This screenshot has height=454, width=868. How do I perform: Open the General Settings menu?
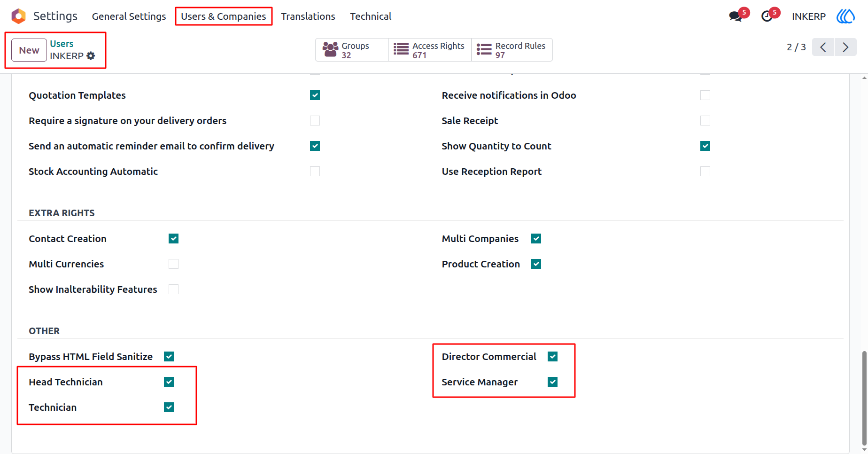129,16
